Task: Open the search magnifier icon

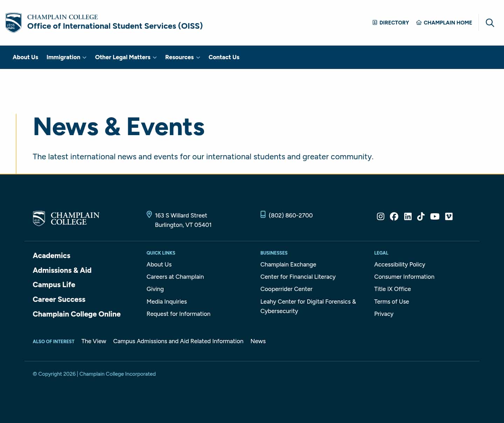Action: tap(490, 23)
